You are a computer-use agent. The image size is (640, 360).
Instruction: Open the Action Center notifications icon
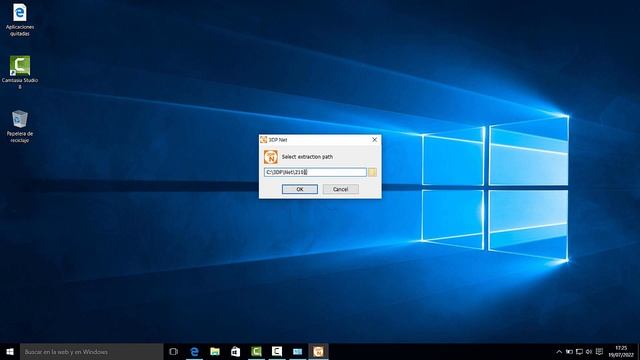(599, 351)
